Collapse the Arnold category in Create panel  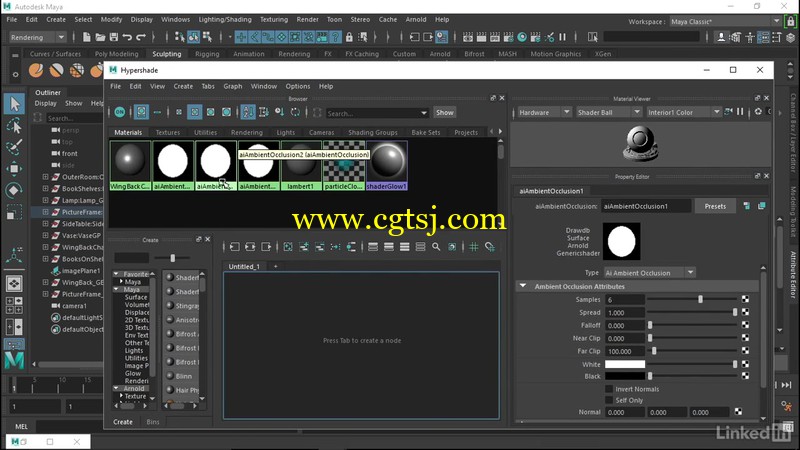[x=116, y=388]
